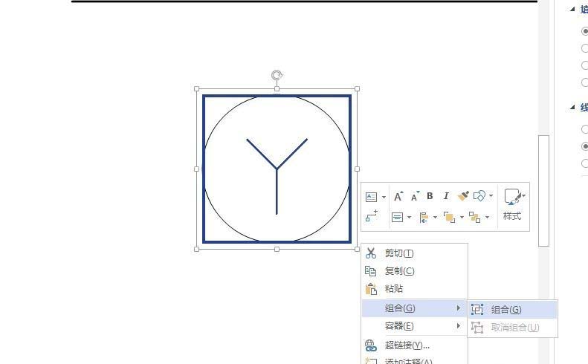588x364 pixels.
Task: Choose 粘贴 from the context menu
Action: 415,289
